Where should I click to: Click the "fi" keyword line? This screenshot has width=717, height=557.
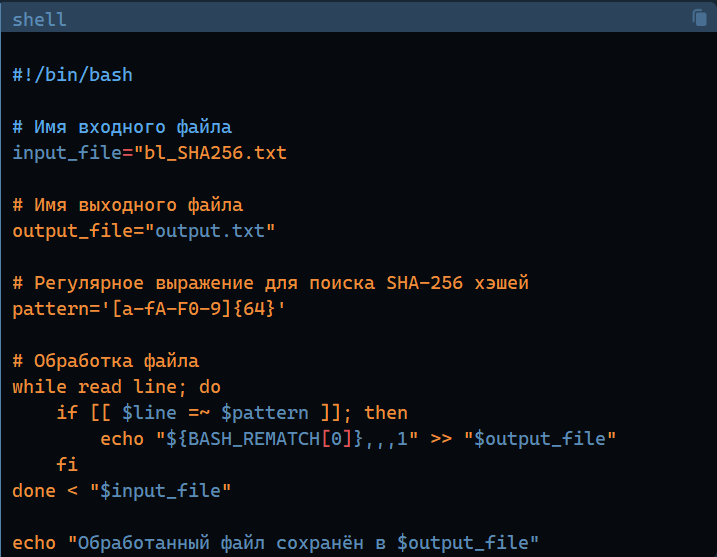(x=67, y=465)
